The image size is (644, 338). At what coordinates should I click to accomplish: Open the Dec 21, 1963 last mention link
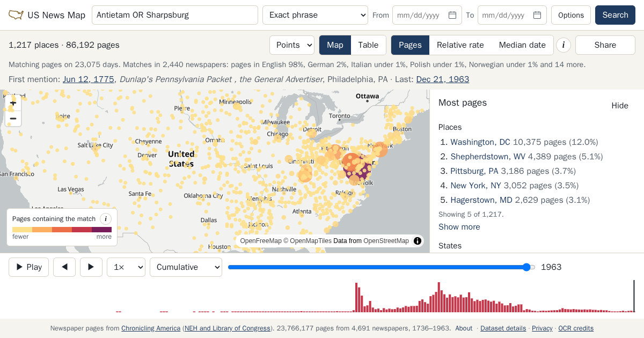443,79
